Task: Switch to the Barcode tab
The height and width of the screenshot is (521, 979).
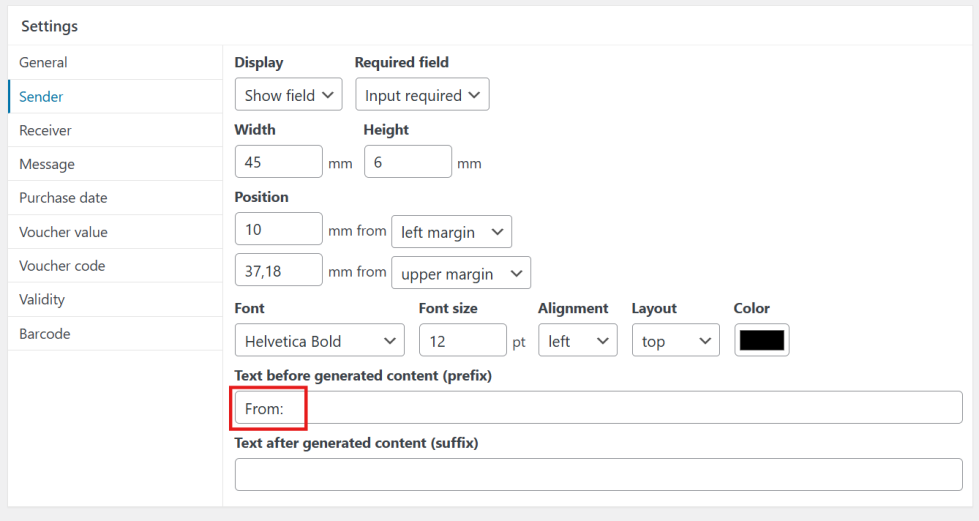Action: [44, 333]
